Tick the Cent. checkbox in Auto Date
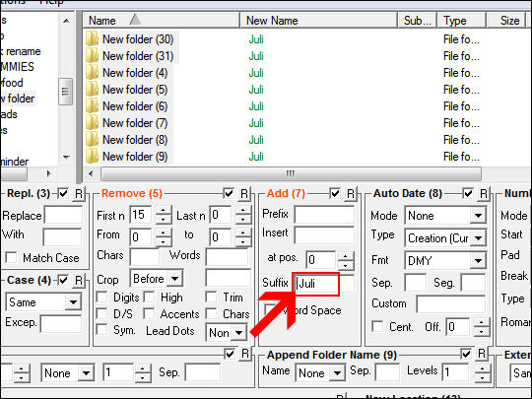Image resolution: width=532 pixels, height=399 pixels. 377,327
